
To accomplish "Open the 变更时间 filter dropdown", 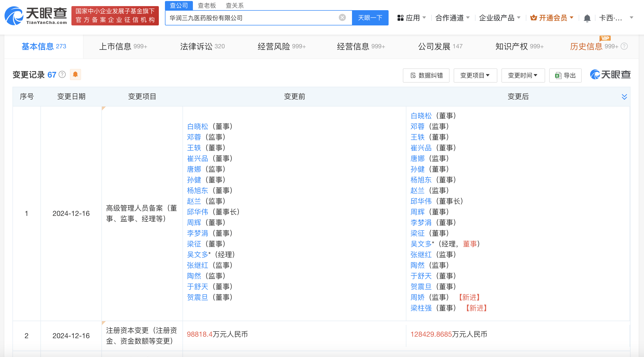I will 523,76.
